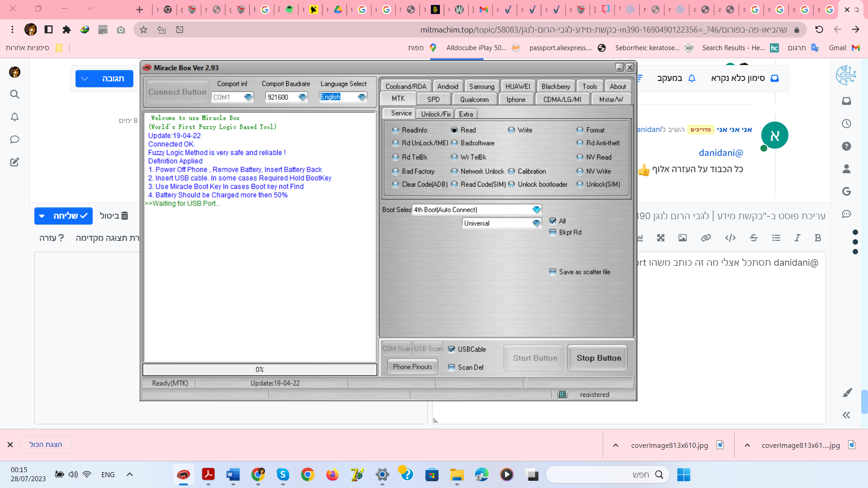
Task: Open Firefox from the taskbar
Action: tap(332, 475)
